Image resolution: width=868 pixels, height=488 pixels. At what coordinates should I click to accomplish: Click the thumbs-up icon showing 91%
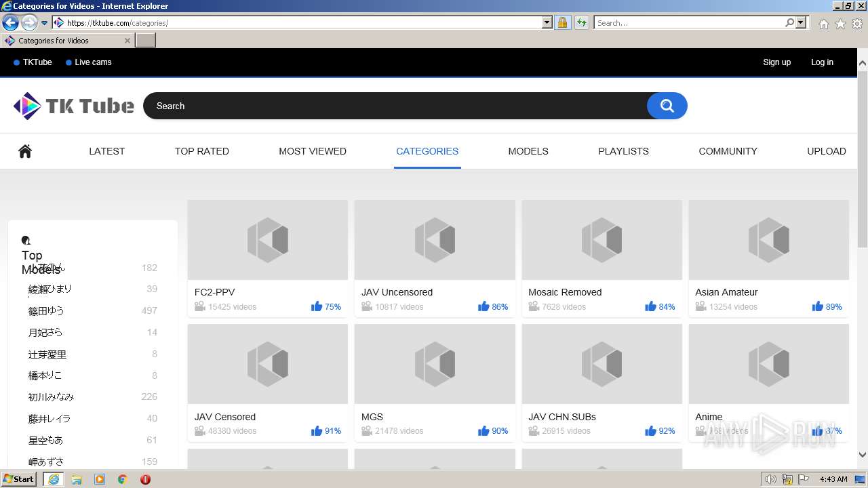[x=317, y=430]
